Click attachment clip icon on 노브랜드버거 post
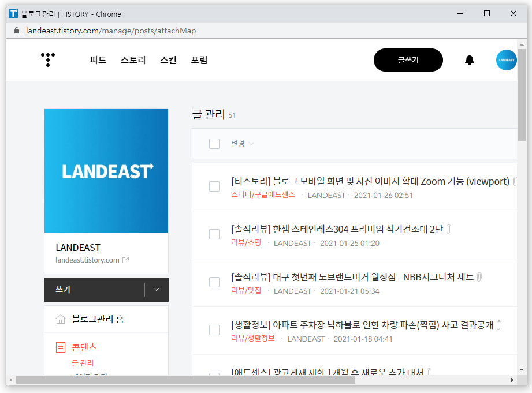This screenshot has height=393, width=532. (479, 277)
